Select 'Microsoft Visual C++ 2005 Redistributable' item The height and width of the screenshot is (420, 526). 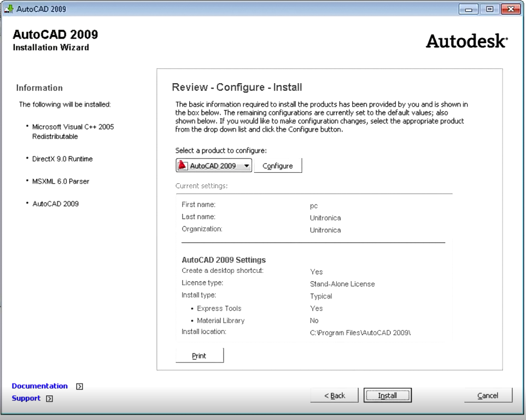73,131
